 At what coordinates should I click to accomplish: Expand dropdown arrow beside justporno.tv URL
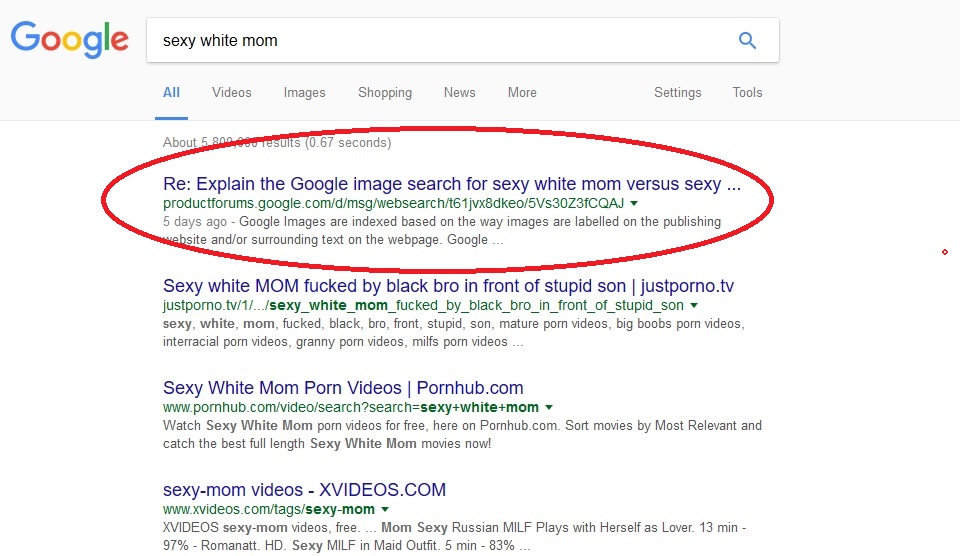694,306
